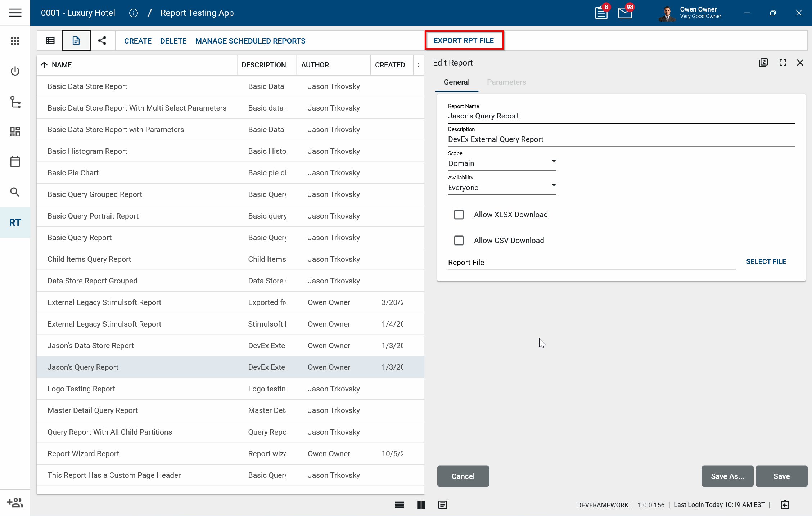Open the Availability dropdown showing Everyone
The image size is (812, 516).
pos(502,188)
